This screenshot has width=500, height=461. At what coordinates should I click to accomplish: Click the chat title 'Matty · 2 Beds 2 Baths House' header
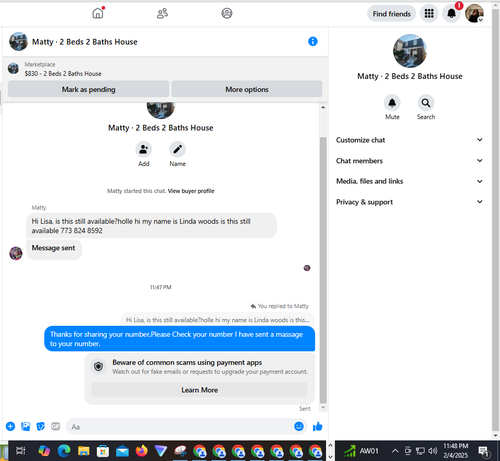85,42
